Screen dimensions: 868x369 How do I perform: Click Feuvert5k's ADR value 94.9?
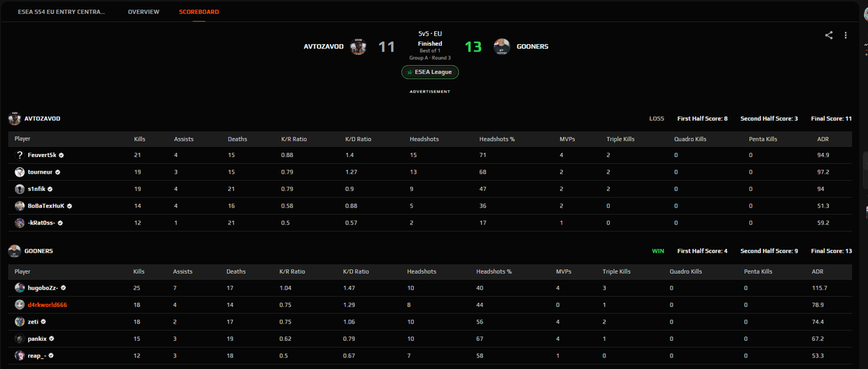click(823, 155)
